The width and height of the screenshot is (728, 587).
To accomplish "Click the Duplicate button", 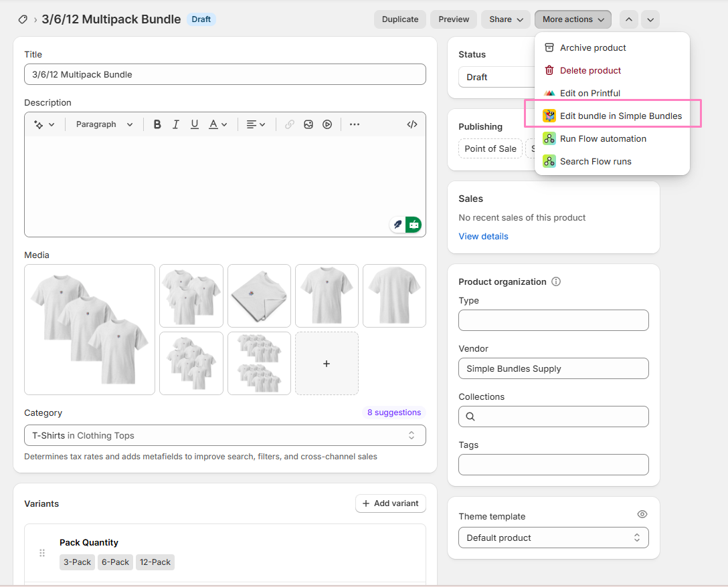I will click(400, 19).
